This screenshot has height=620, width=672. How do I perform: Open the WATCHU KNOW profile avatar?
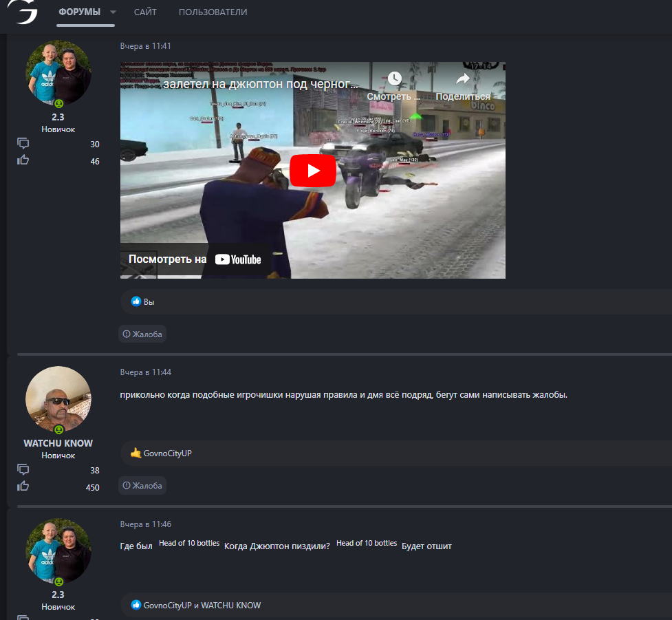click(x=58, y=399)
